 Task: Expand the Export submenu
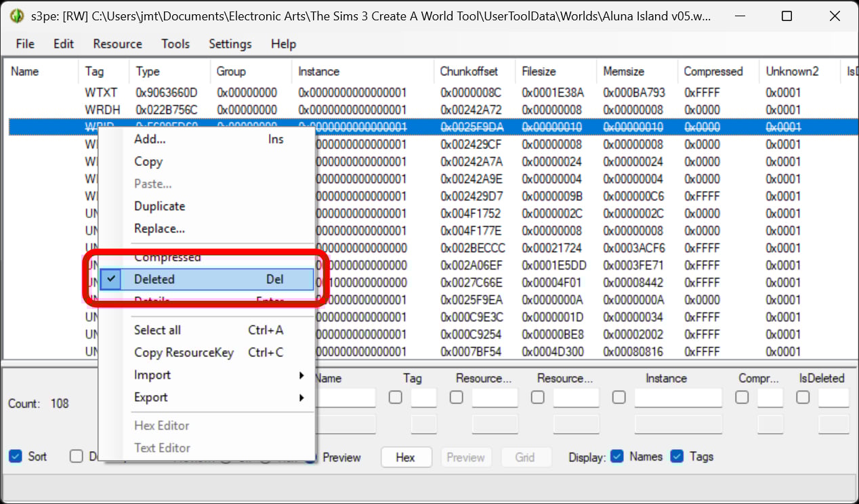point(301,398)
